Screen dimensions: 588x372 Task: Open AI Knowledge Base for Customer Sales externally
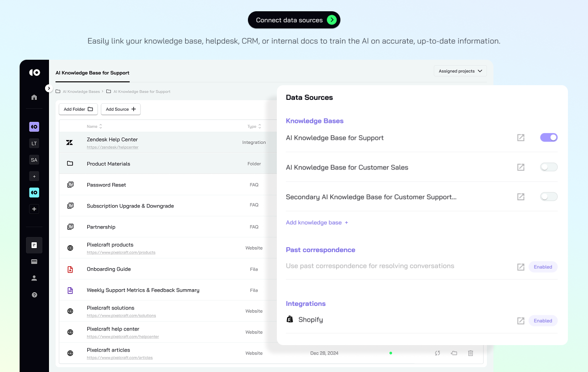[521, 167]
